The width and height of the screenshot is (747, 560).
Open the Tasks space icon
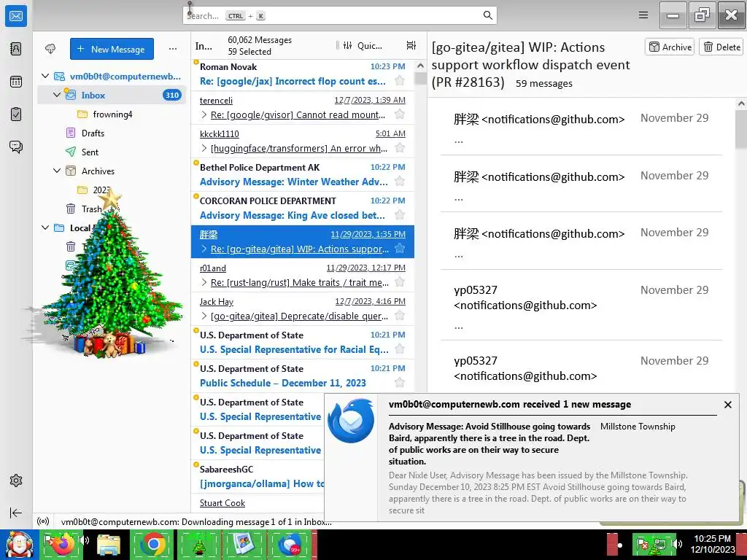(16, 114)
